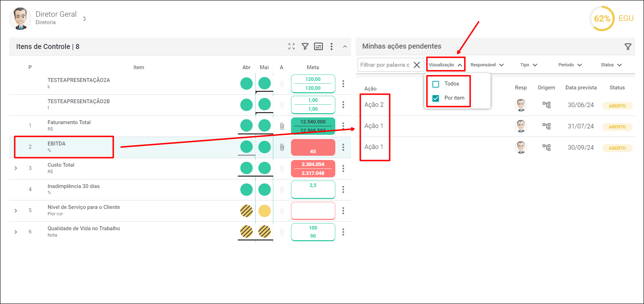Viewport: 644px width, 304px height.
Task: Uncheck the Por item checkbox
Action: pos(436,98)
